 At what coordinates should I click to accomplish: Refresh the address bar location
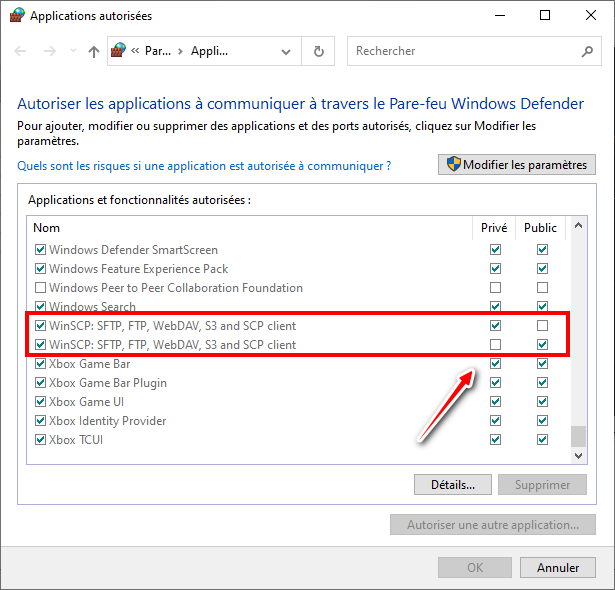[x=318, y=51]
